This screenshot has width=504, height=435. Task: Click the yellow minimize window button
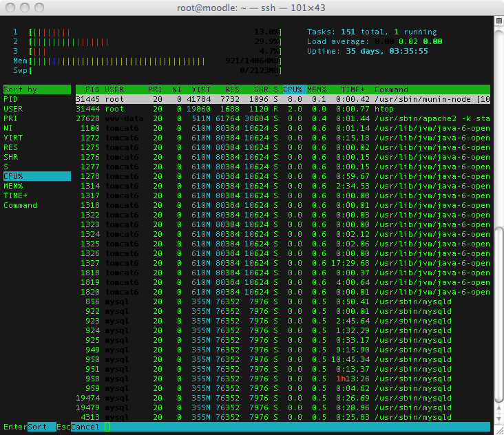(24, 8)
